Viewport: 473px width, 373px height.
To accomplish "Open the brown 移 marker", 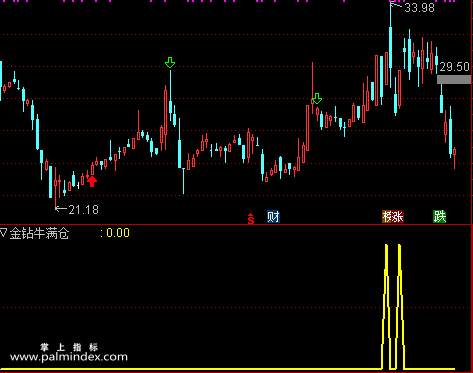I will coord(387,217).
